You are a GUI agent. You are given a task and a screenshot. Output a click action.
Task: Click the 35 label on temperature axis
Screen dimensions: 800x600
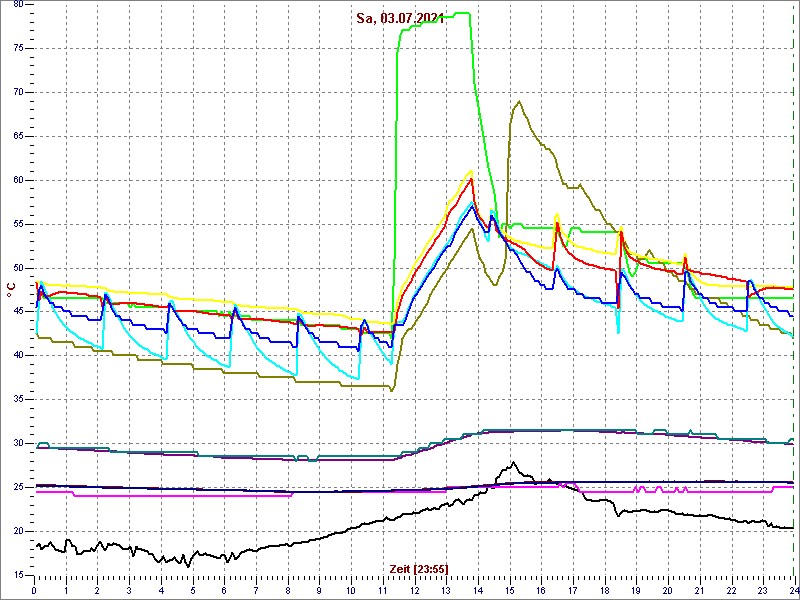(16, 399)
